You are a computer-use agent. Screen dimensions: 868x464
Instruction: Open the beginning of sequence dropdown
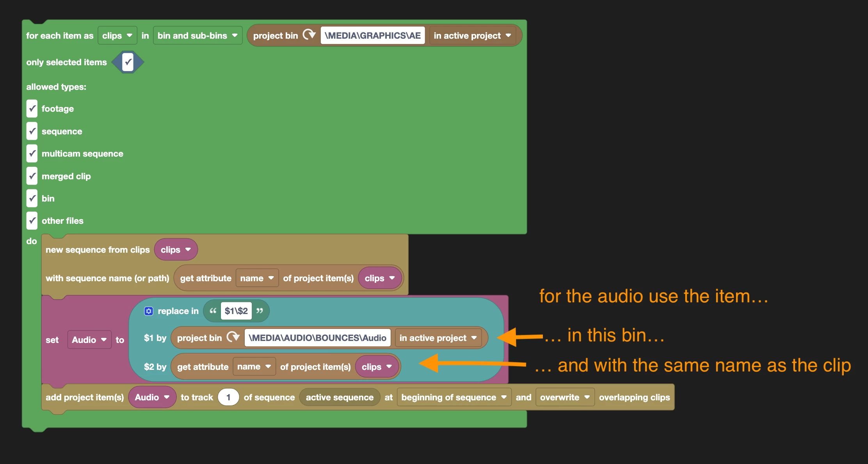tap(454, 397)
